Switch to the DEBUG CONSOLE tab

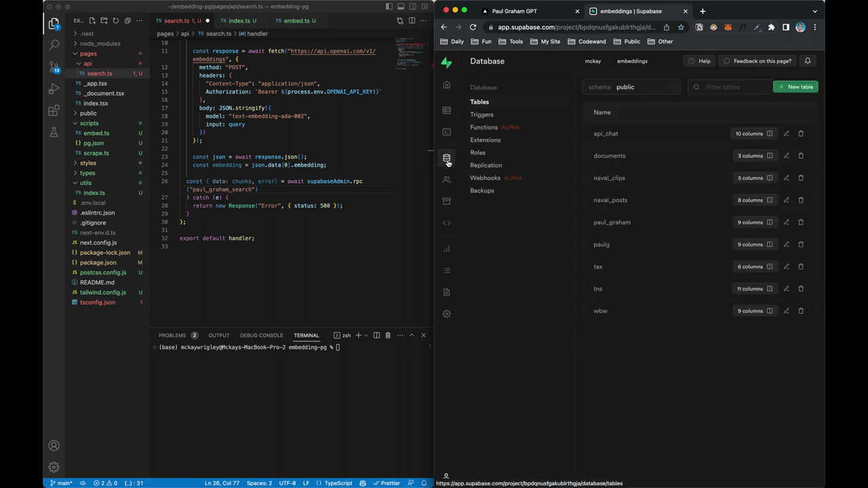coord(261,335)
